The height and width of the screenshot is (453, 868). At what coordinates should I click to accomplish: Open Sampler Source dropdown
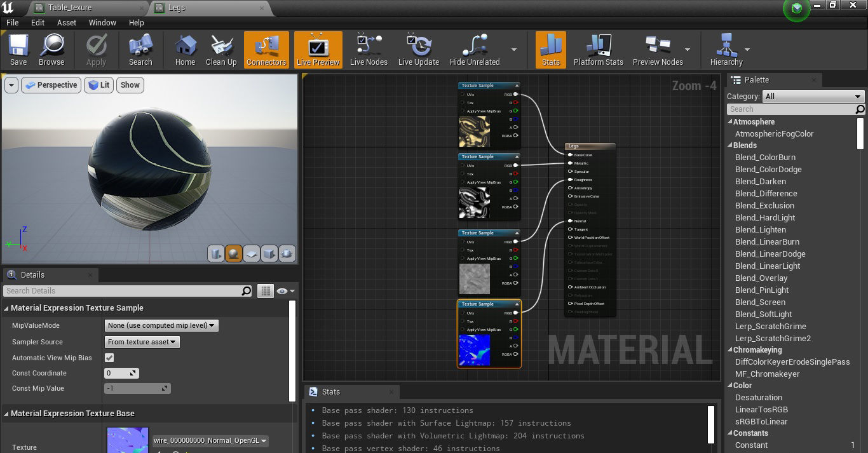tap(142, 342)
